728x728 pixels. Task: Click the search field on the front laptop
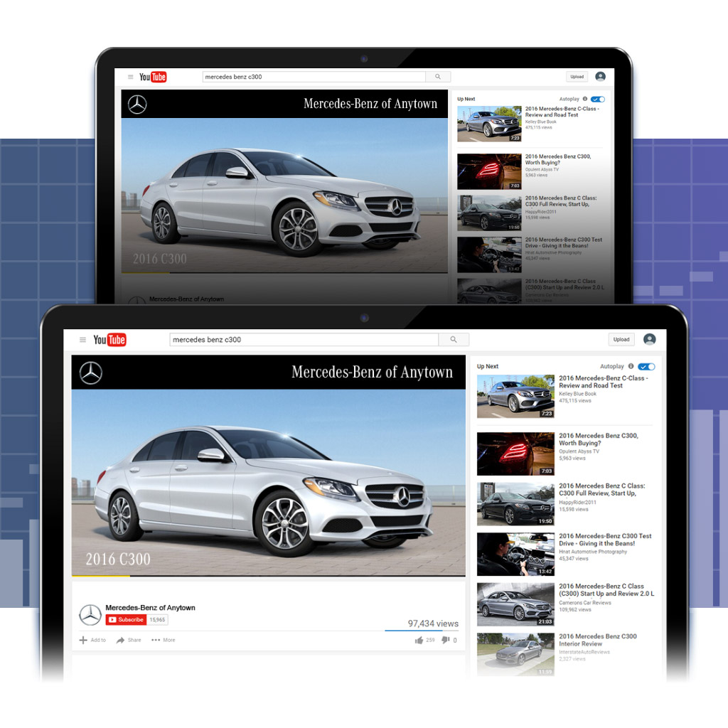click(304, 340)
